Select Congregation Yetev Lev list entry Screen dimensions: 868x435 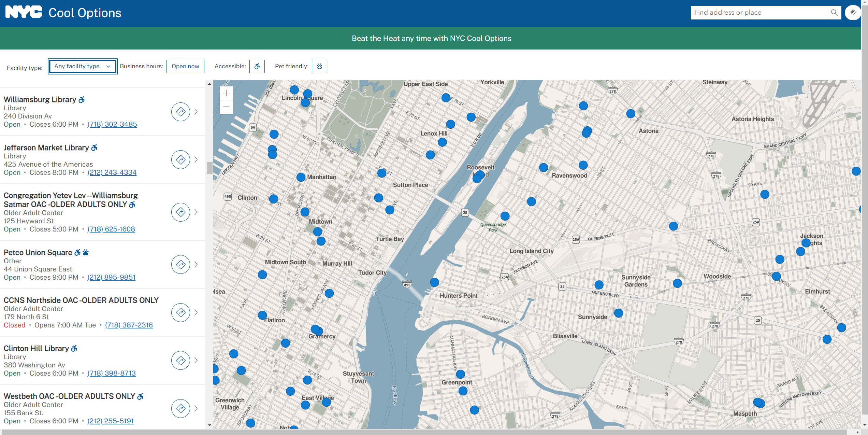[71, 200]
